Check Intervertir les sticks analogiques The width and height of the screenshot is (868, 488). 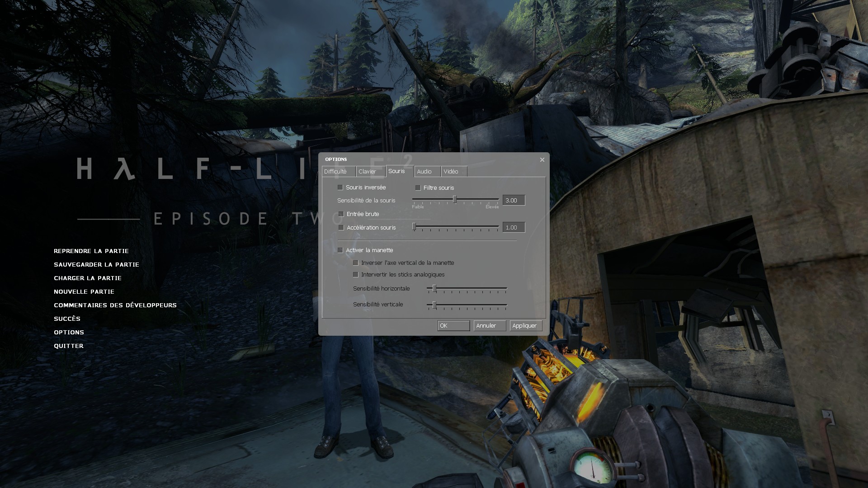click(356, 275)
